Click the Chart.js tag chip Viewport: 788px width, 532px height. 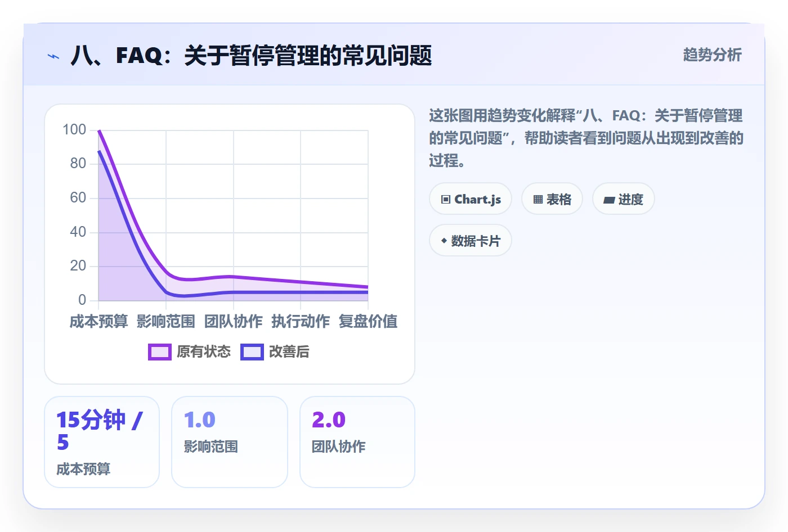471,199
